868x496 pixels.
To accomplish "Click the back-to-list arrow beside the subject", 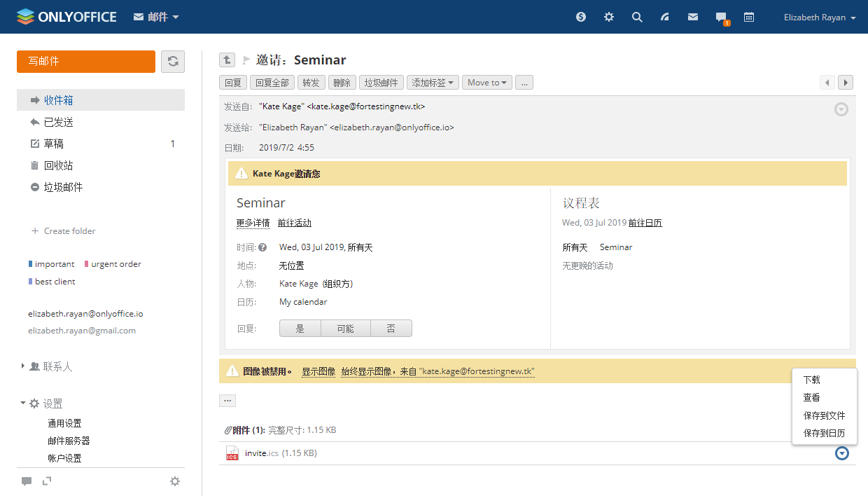I will (x=227, y=60).
